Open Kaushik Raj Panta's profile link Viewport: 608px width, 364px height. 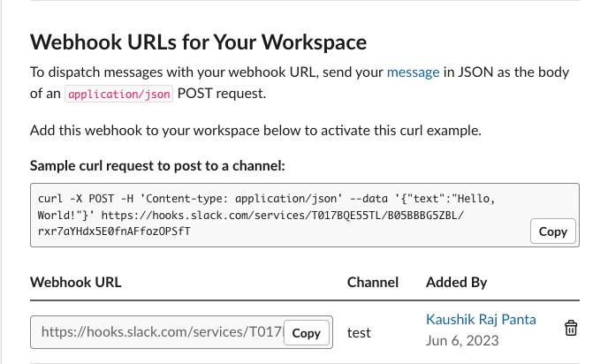[481, 319]
